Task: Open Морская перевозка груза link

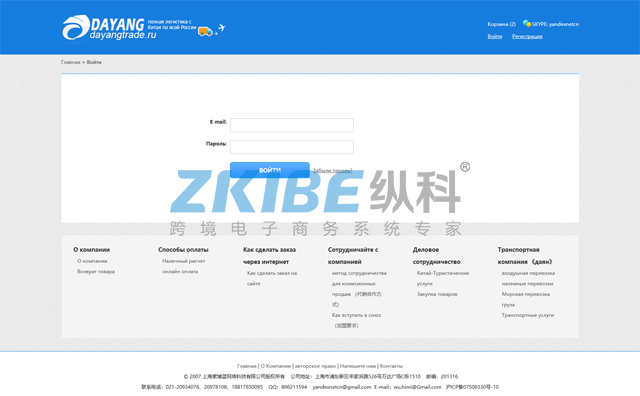Action: click(x=526, y=299)
